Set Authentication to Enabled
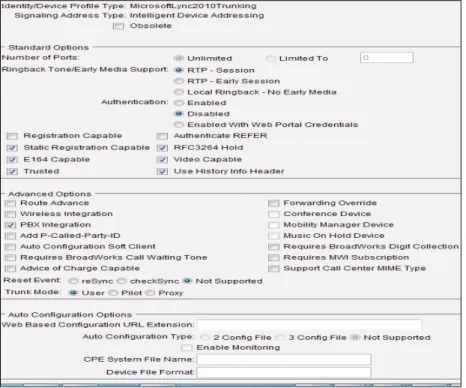This screenshot has width=466, height=388. coord(179,103)
